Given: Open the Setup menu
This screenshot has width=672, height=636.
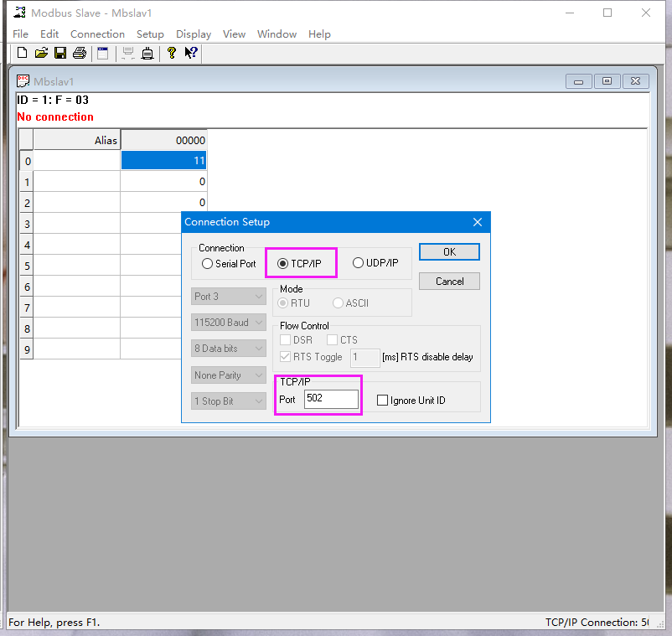Looking at the screenshot, I should [150, 34].
